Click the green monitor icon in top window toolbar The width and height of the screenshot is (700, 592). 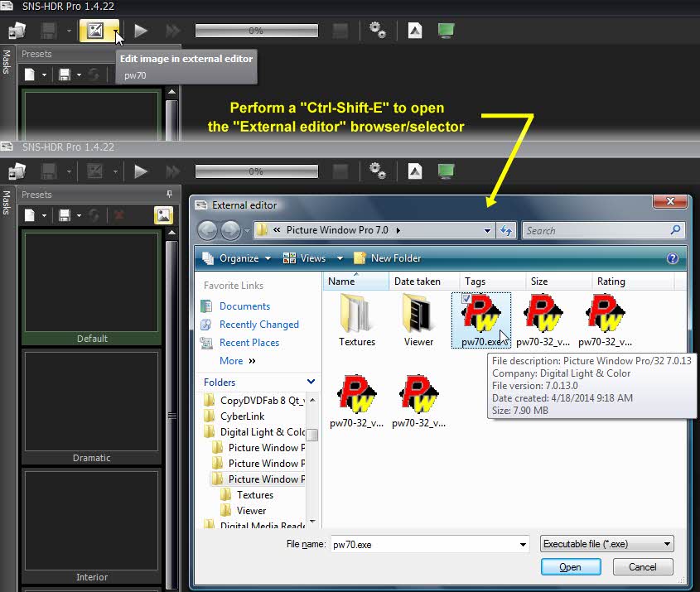[x=446, y=31]
